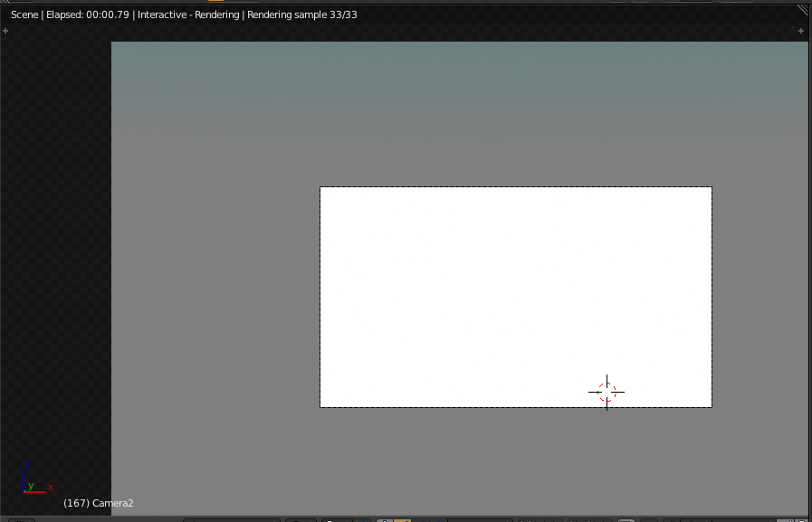Click the XYZ axis orientation gizmo

37,478
